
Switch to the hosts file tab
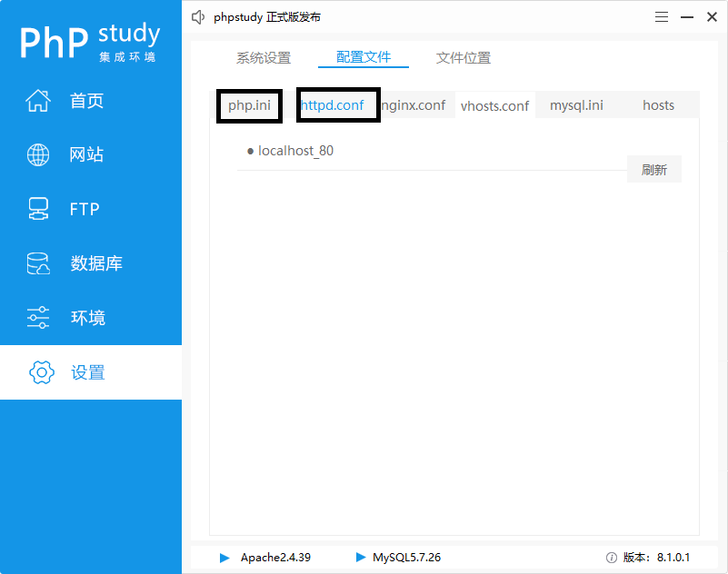658,105
